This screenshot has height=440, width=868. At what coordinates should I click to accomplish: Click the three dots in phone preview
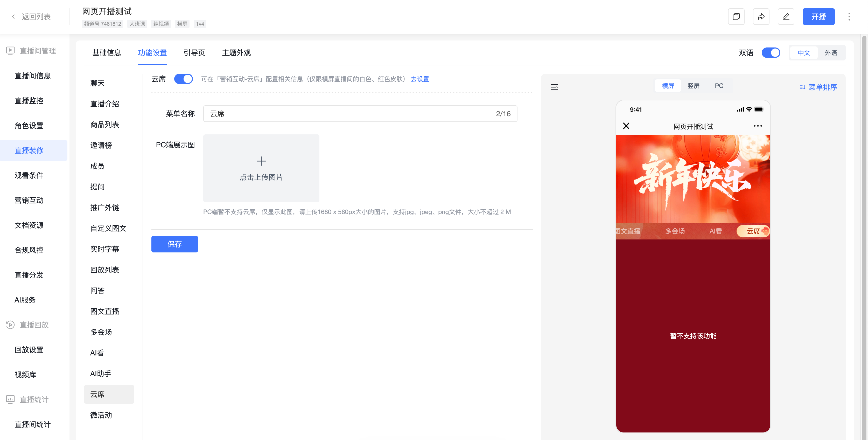pyautogui.click(x=758, y=126)
